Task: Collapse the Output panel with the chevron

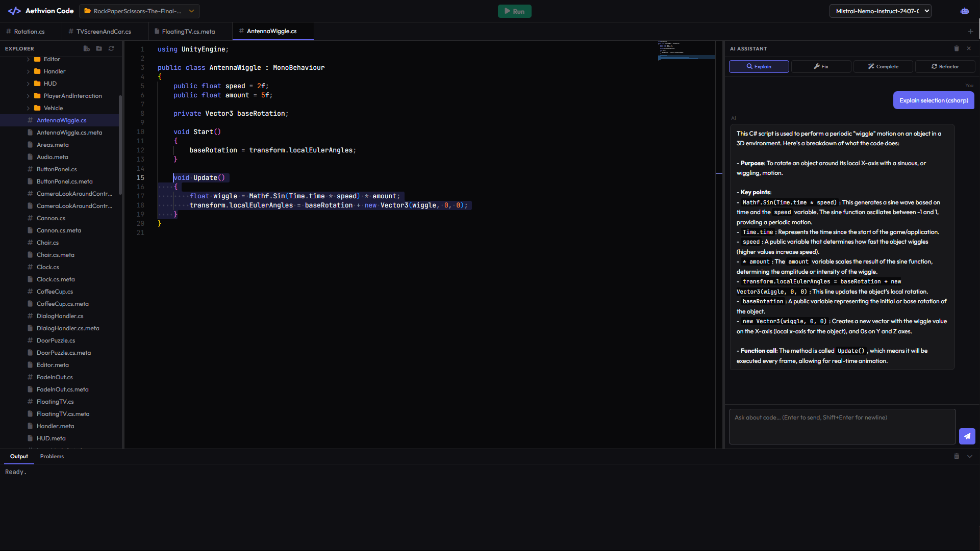Action: coord(970,456)
